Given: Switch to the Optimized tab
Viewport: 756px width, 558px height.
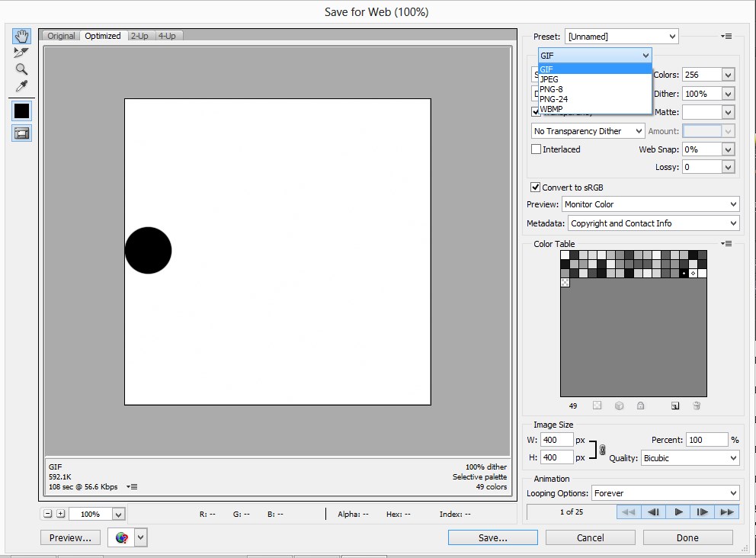Looking at the screenshot, I should [103, 36].
